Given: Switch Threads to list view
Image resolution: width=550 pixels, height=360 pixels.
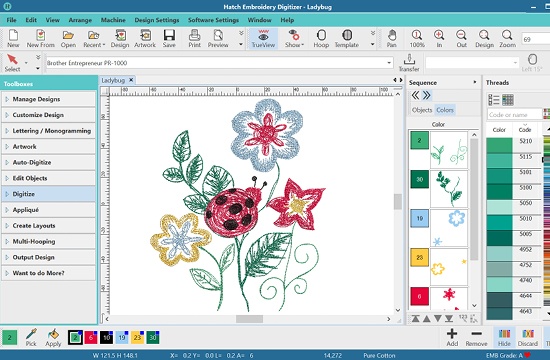Looking at the screenshot, I should pyautogui.click(x=494, y=100).
